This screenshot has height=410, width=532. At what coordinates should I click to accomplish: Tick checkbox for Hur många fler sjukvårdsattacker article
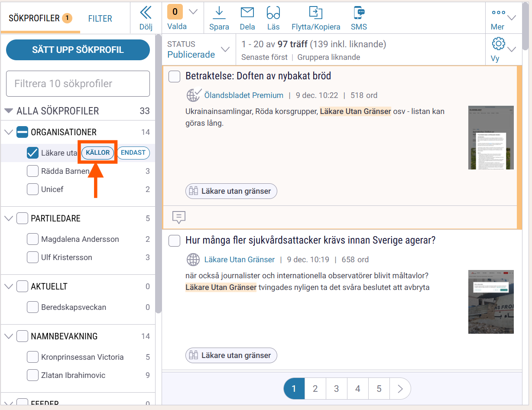click(174, 241)
